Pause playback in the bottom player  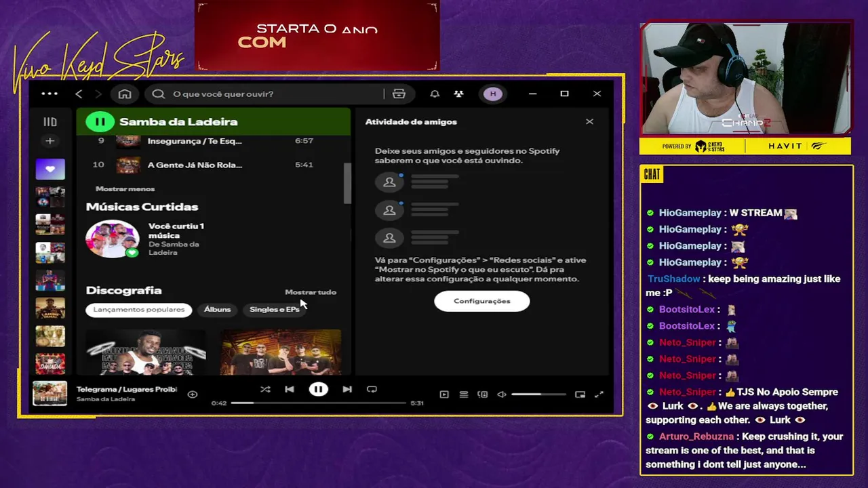[x=318, y=389]
